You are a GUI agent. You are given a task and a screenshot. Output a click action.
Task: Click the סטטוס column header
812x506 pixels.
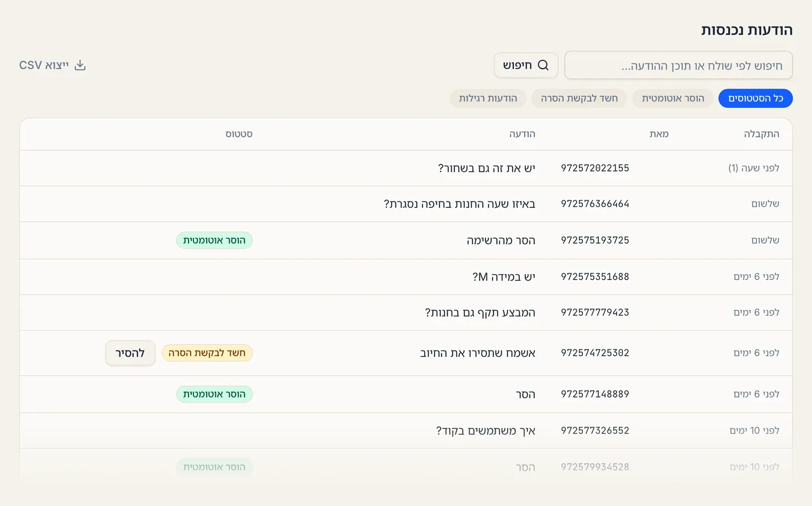[x=239, y=134]
